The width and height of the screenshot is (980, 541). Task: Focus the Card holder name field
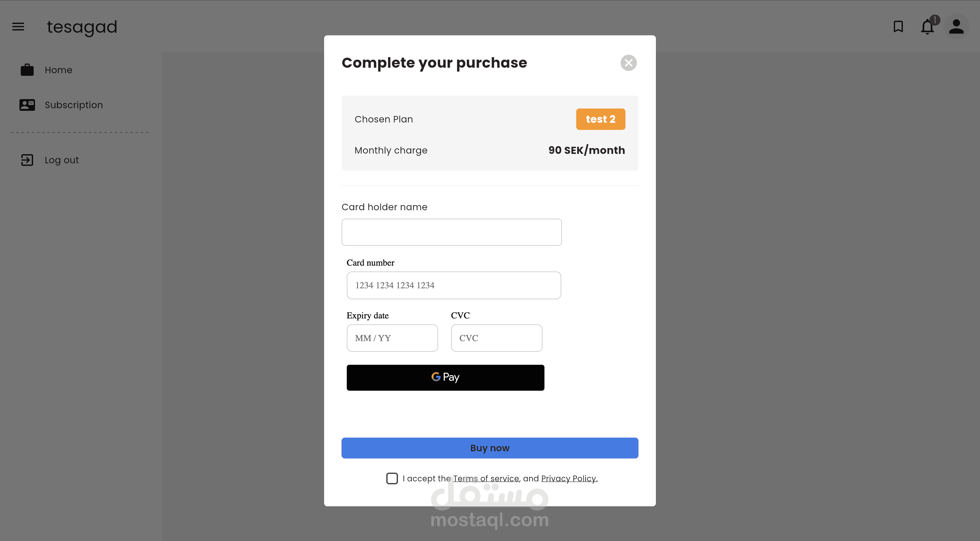tap(451, 232)
